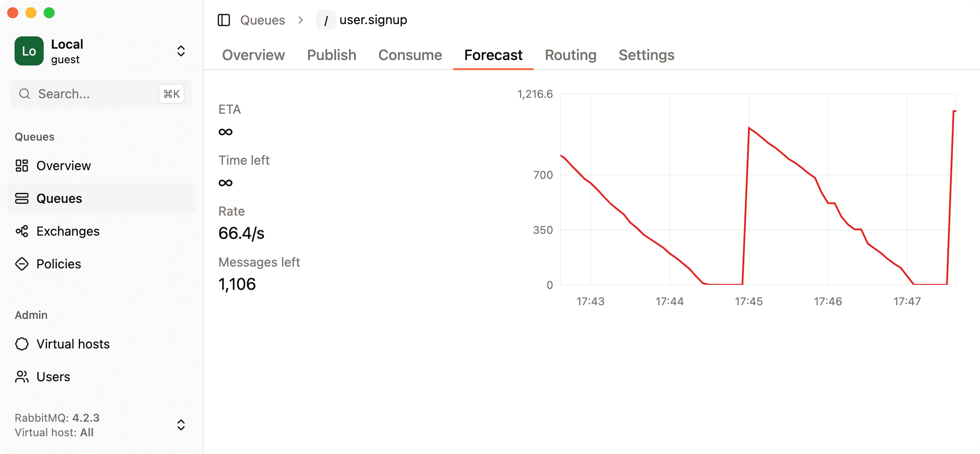Toggle the sidebar panel icon
The height and width of the screenshot is (454, 980).
(224, 20)
